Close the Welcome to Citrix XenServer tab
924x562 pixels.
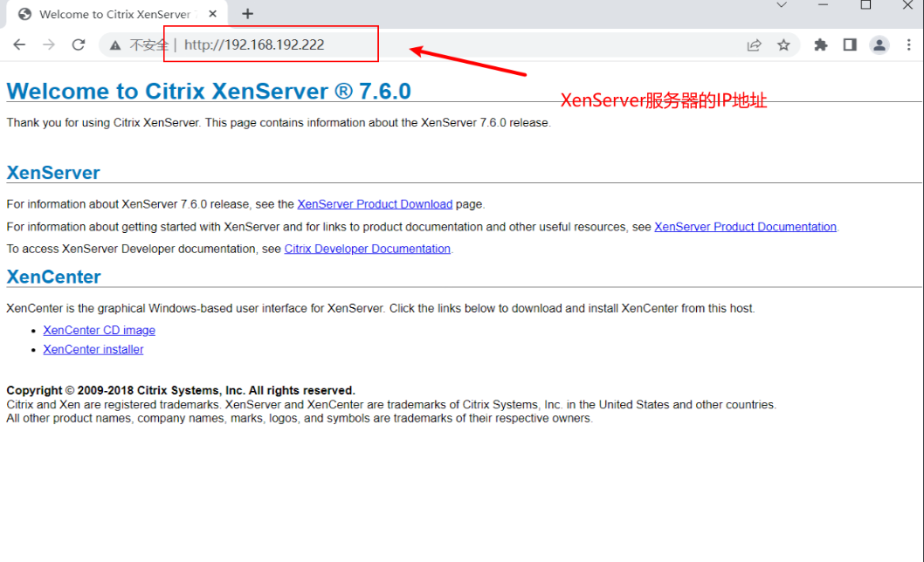(x=213, y=14)
